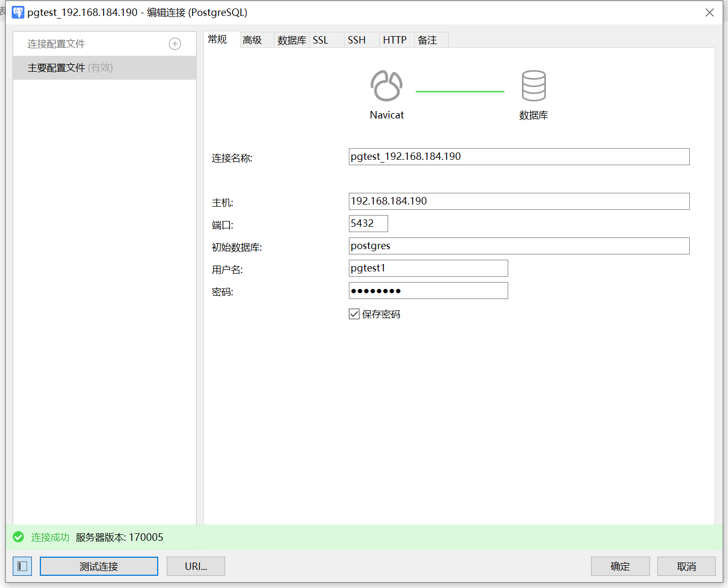Click the 用户名 field with pgtest1
728x588 pixels.
tap(428, 268)
